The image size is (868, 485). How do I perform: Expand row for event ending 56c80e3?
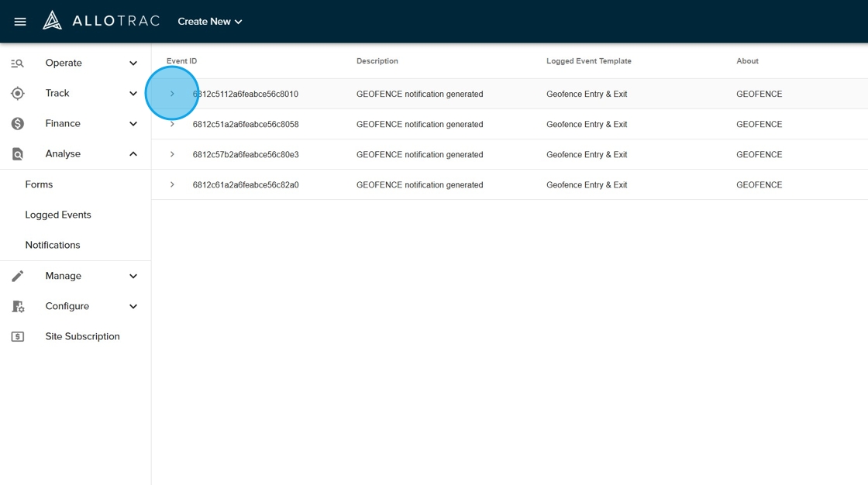point(172,154)
